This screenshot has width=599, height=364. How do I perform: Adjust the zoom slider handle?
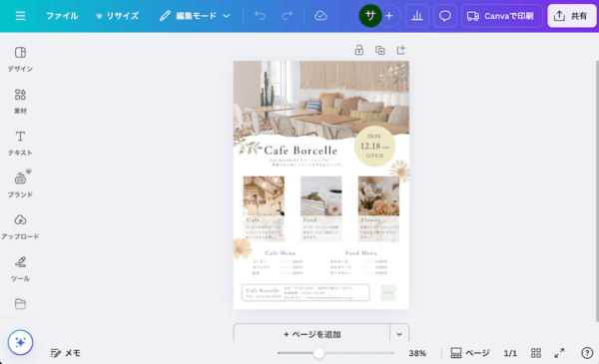(x=318, y=353)
